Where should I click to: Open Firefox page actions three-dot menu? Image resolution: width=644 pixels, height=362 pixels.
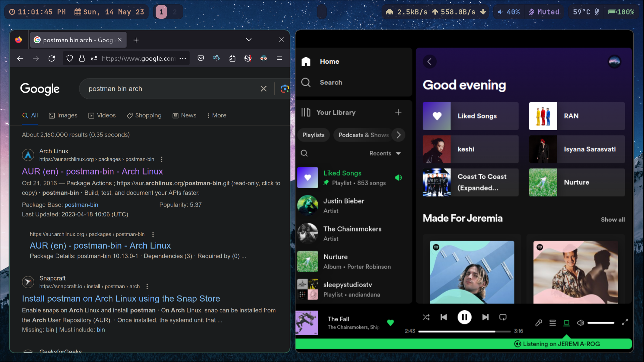click(183, 58)
